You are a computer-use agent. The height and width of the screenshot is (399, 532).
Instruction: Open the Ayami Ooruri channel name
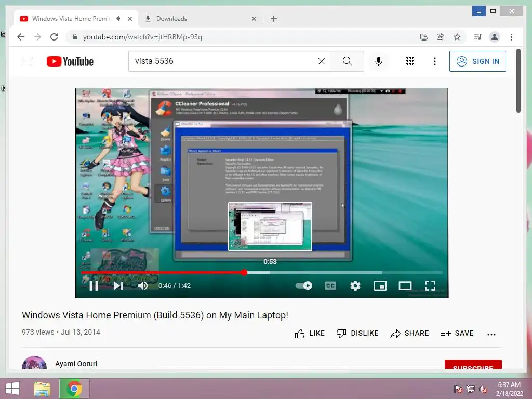click(x=76, y=364)
